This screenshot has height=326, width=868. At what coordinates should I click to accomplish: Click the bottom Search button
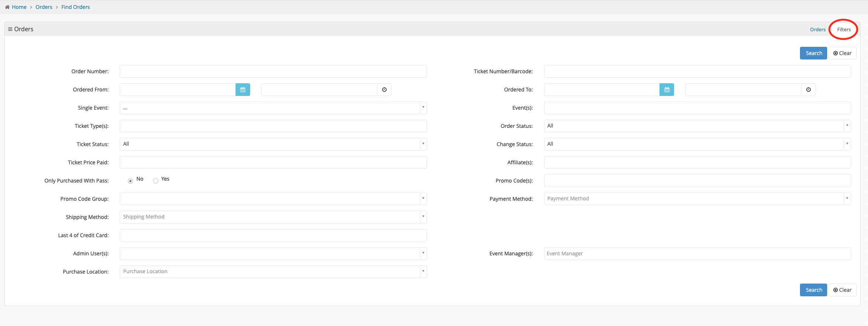pos(813,290)
